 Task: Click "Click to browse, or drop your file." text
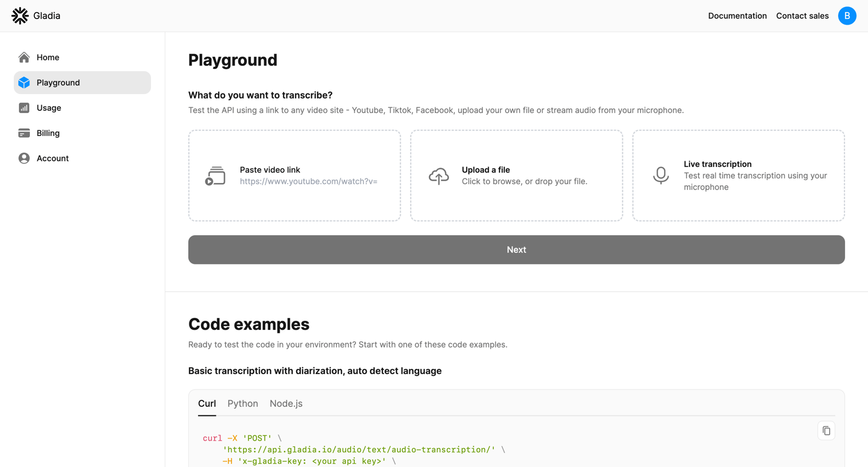524,181
